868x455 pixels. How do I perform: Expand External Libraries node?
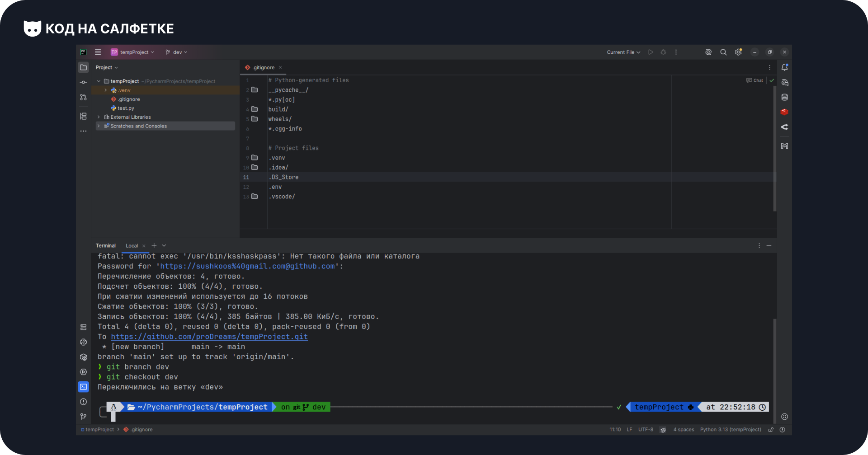(99, 117)
